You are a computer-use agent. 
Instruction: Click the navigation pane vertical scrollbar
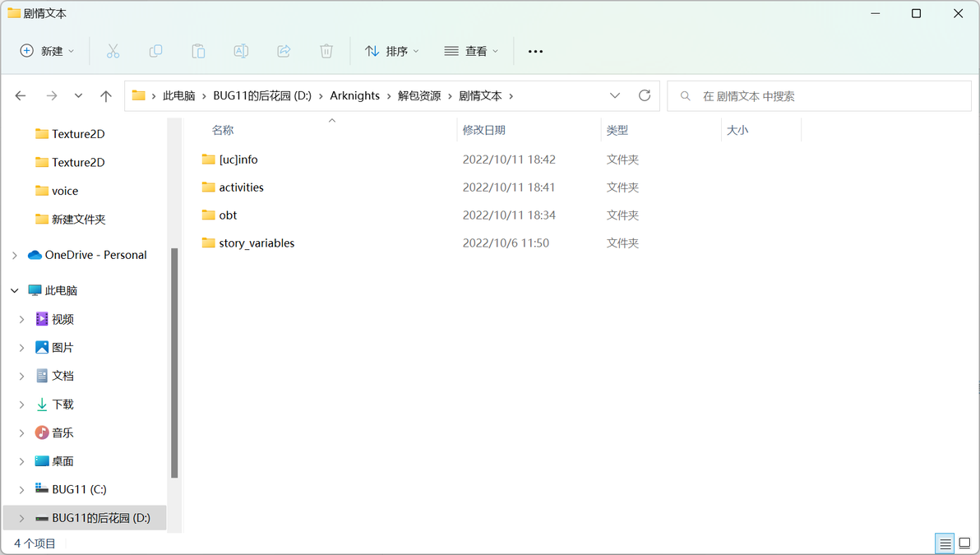click(x=174, y=363)
